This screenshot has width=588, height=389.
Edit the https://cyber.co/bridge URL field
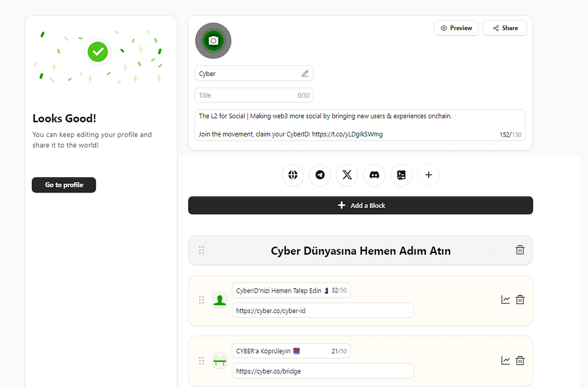[323, 371]
